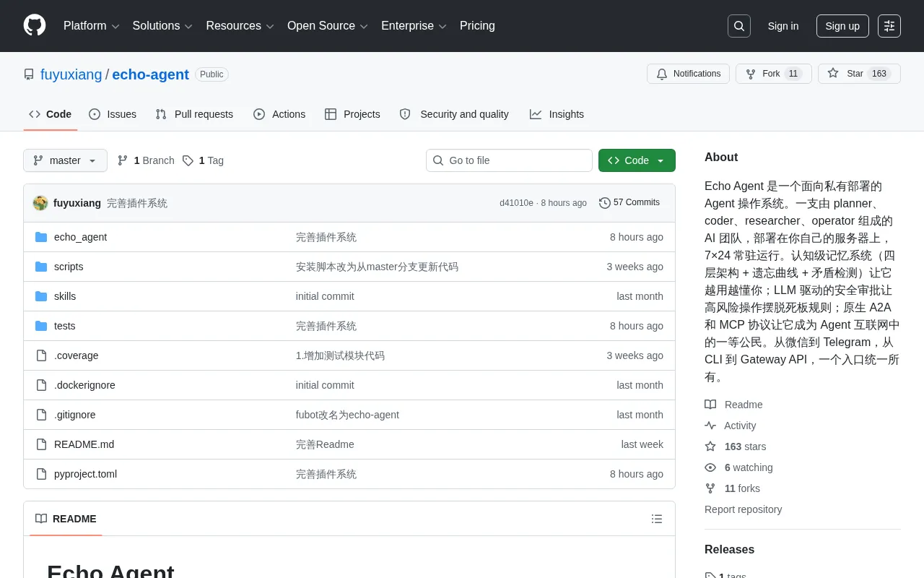Screen dimensions: 924x578
Task: Open the search magnifier icon in header
Action: (x=739, y=26)
